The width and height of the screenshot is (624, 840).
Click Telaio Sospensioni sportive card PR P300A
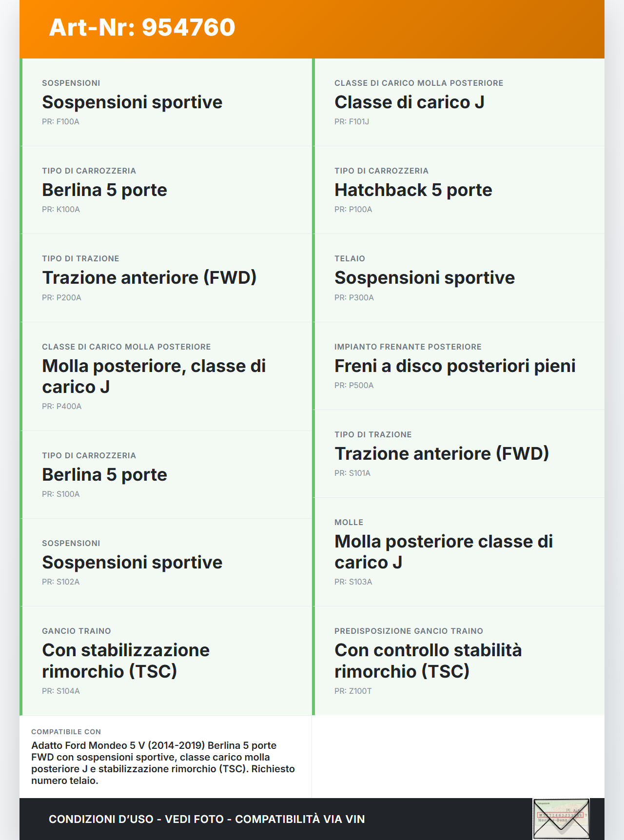point(458,278)
